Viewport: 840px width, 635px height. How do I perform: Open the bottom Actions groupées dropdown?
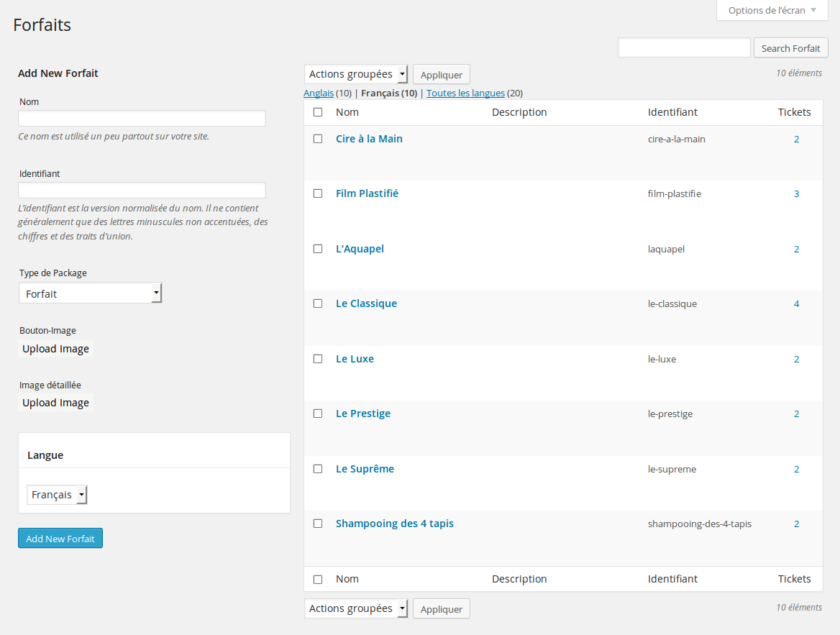(355, 608)
